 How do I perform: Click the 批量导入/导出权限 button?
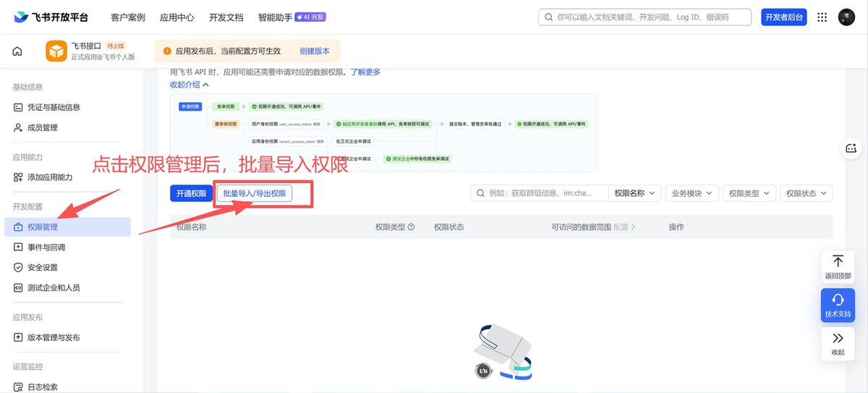pos(255,193)
